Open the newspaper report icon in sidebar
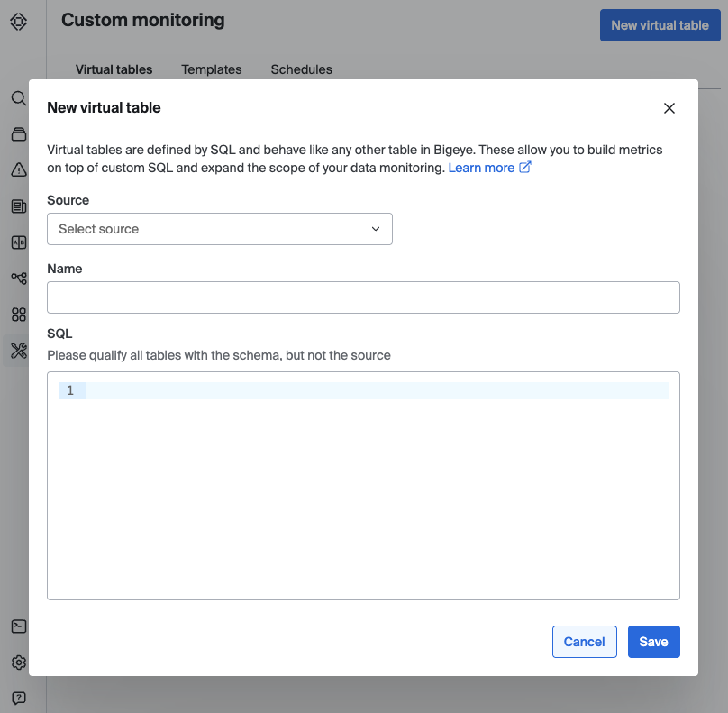The height and width of the screenshot is (713, 728). [19, 206]
